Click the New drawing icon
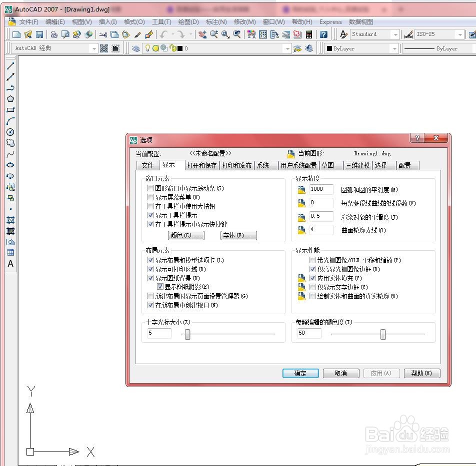Screen dimensions: 476x466 pyautogui.click(x=16, y=34)
